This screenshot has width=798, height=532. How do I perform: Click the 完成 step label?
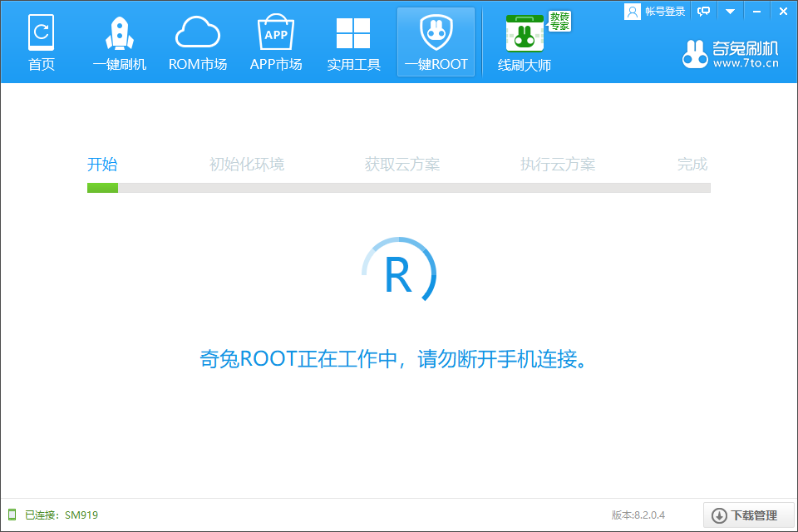pyautogui.click(x=692, y=165)
